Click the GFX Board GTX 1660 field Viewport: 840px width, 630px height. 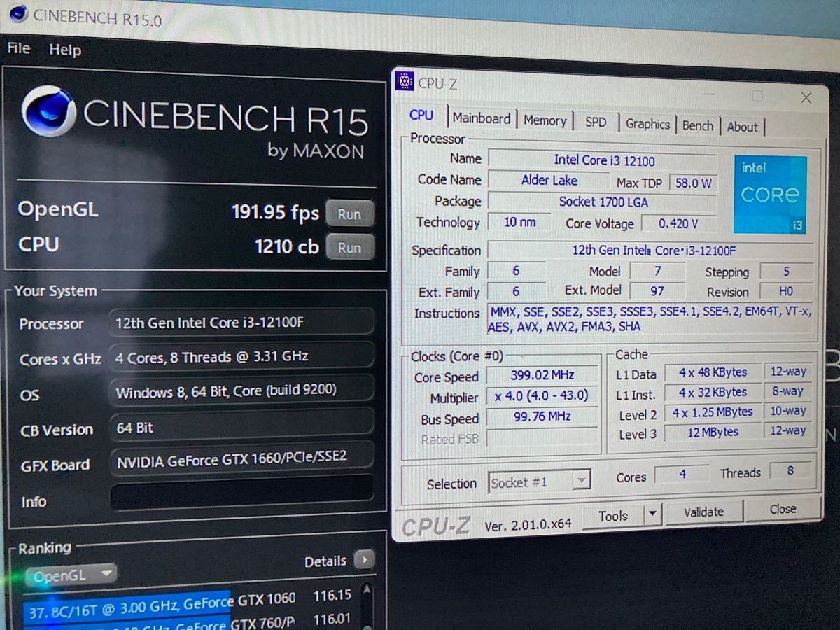pyautogui.click(x=242, y=458)
